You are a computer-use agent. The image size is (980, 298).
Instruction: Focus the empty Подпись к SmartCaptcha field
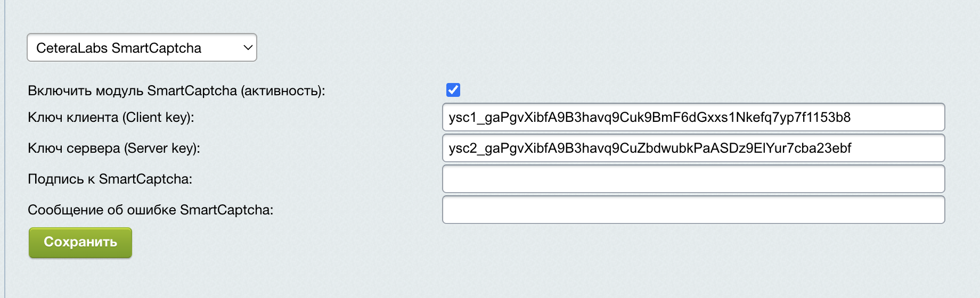click(x=692, y=179)
